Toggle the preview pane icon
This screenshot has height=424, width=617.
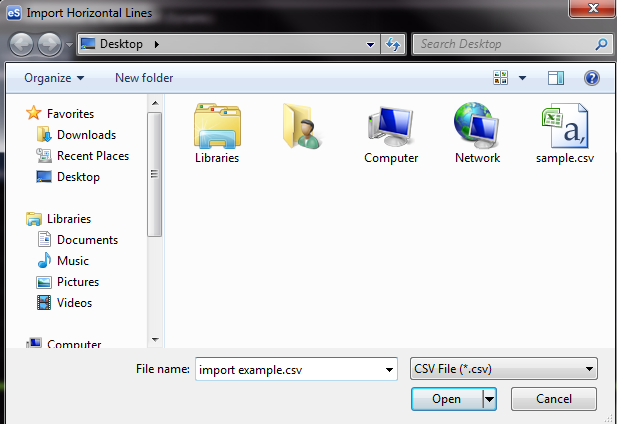556,78
